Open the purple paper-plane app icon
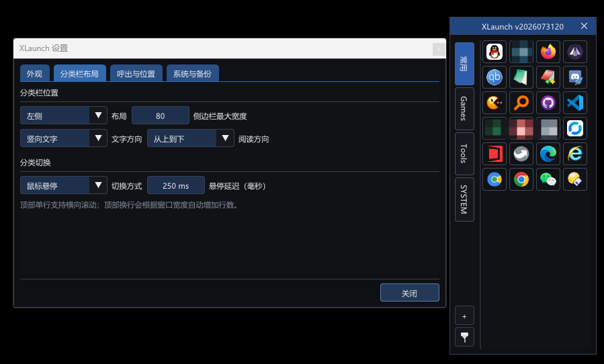This screenshot has height=364, width=604. [x=574, y=52]
